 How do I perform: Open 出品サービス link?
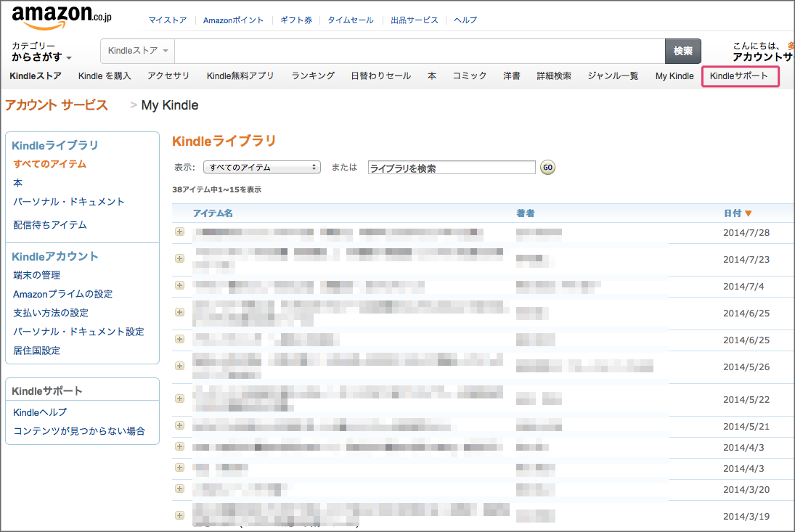coord(415,20)
